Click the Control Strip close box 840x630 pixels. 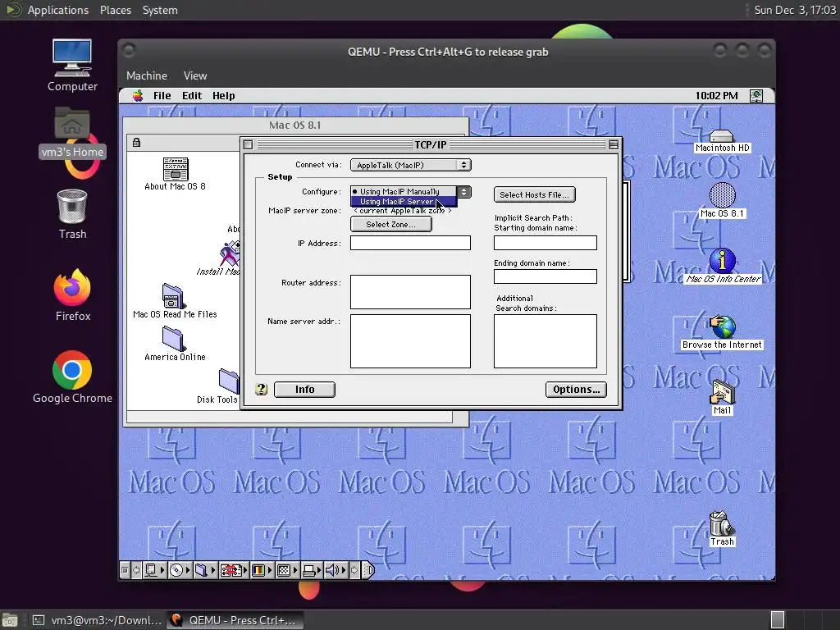point(125,571)
